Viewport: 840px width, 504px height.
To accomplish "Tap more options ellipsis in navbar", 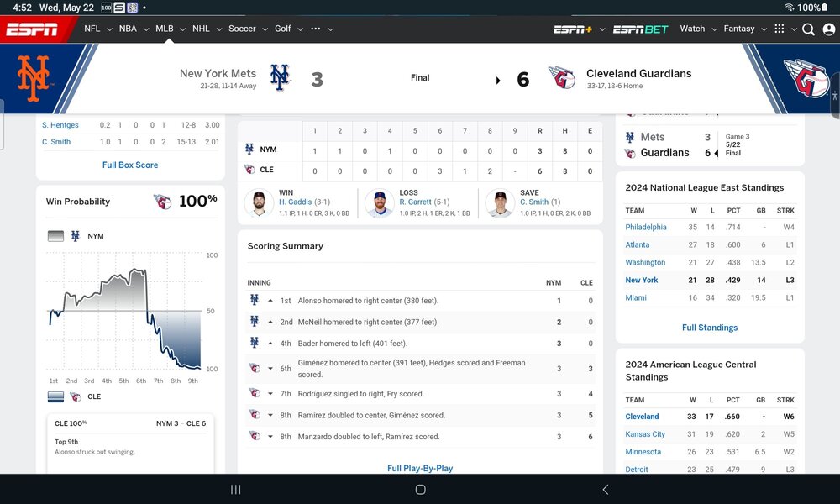I will pyautogui.click(x=316, y=29).
